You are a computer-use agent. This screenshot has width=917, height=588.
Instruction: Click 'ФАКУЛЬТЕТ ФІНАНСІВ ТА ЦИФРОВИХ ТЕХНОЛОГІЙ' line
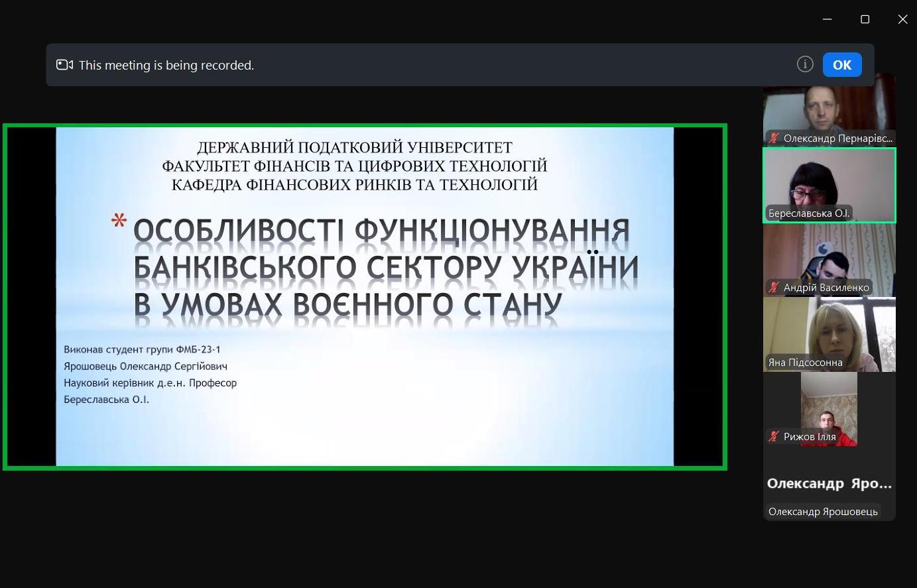coord(355,166)
